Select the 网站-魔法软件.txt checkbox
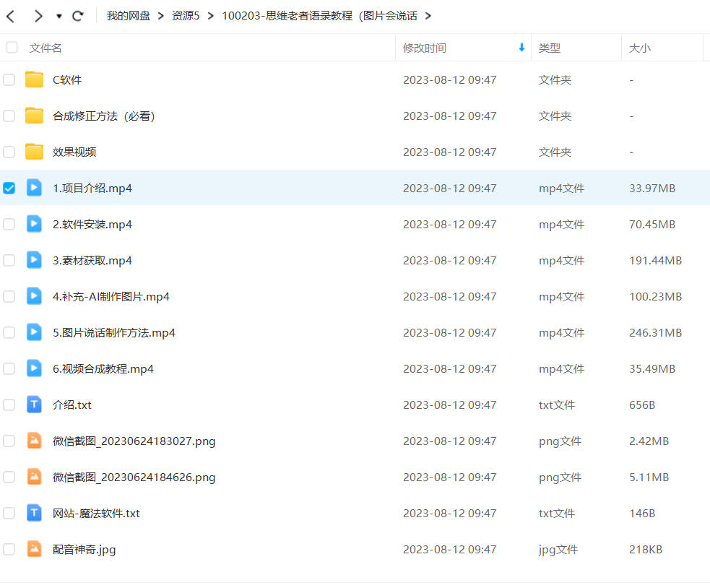 tap(9, 514)
